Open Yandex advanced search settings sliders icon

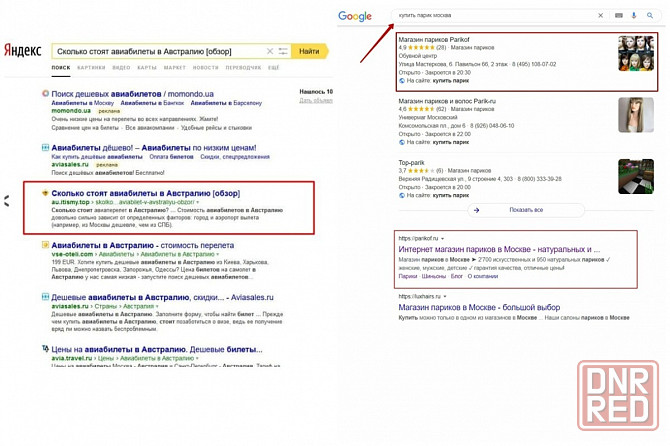[x=283, y=51]
